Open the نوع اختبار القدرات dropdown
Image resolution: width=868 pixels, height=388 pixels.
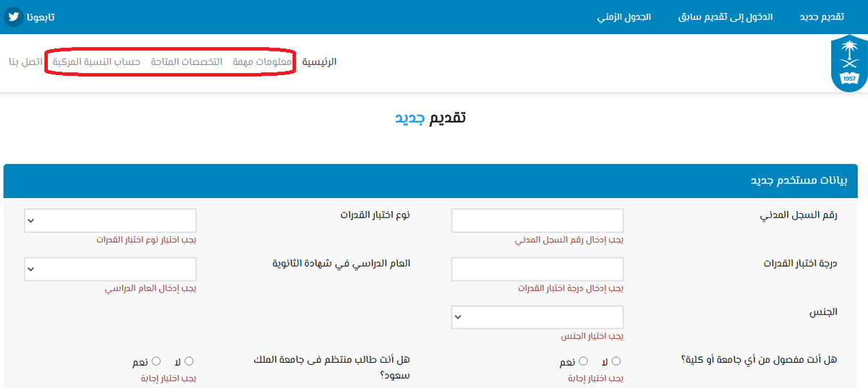coord(110,221)
